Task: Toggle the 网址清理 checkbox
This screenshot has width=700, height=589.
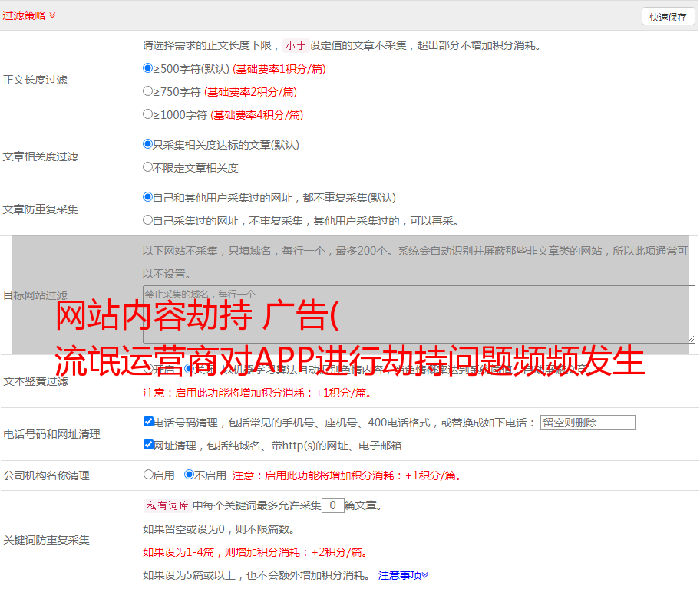Action: click(149, 445)
